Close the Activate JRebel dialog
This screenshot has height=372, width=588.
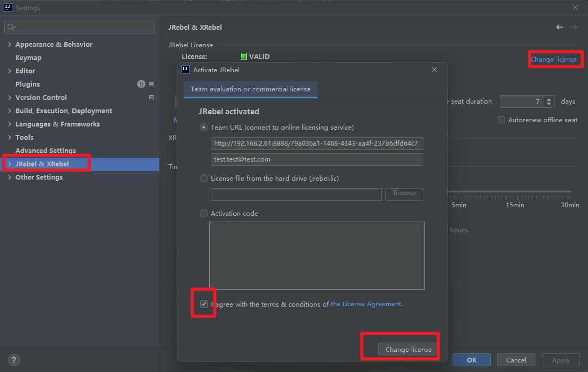pyautogui.click(x=434, y=70)
